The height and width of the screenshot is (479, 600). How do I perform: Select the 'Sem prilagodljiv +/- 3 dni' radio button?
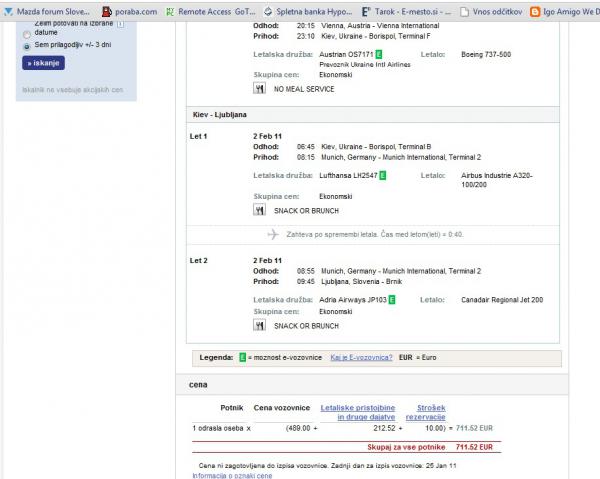(26, 46)
